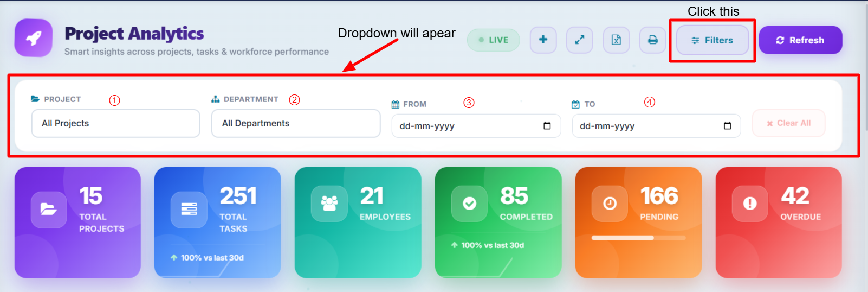Click the Refresh button
The width and height of the screenshot is (868, 292).
click(800, 40)
